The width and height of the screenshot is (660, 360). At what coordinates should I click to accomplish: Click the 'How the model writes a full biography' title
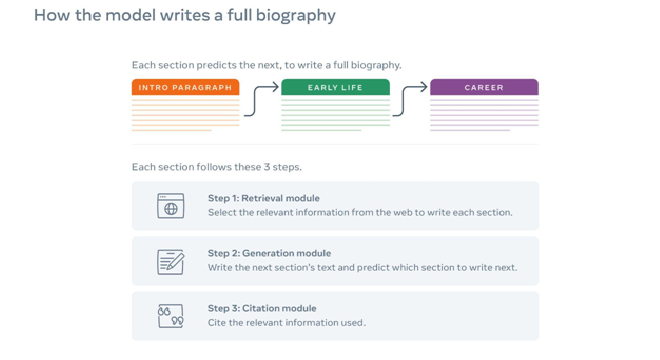coord(185,16)
